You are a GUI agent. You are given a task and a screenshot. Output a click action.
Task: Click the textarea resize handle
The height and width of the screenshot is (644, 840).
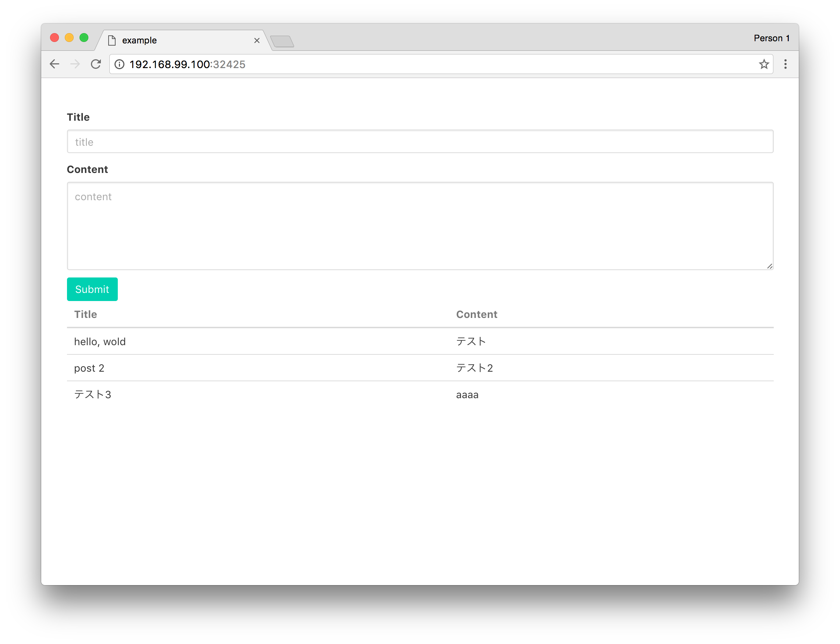[770, 265]
